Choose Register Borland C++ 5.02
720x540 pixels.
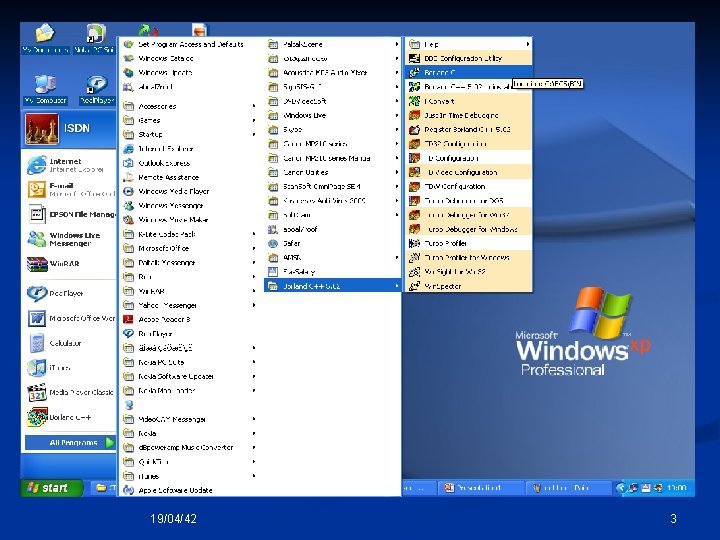[x=468, y=129]
